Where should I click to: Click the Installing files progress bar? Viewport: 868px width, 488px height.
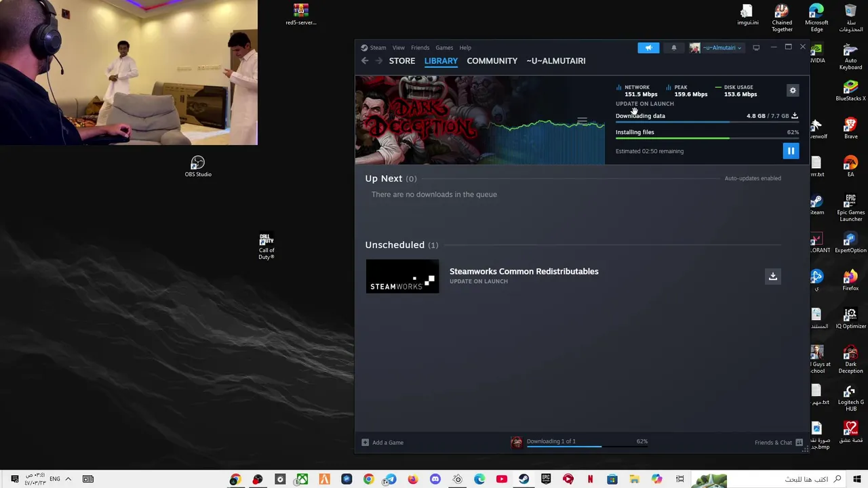707,138
